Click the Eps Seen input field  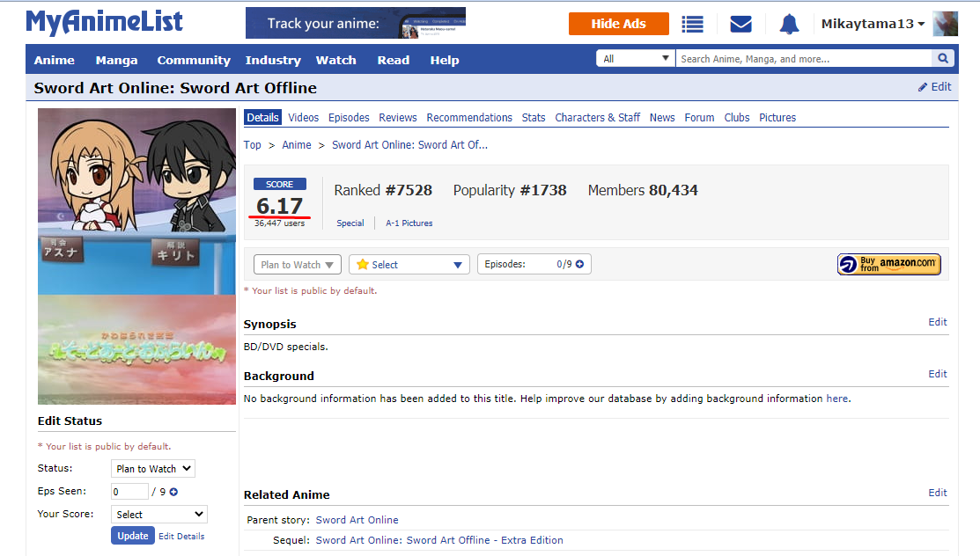129,492
